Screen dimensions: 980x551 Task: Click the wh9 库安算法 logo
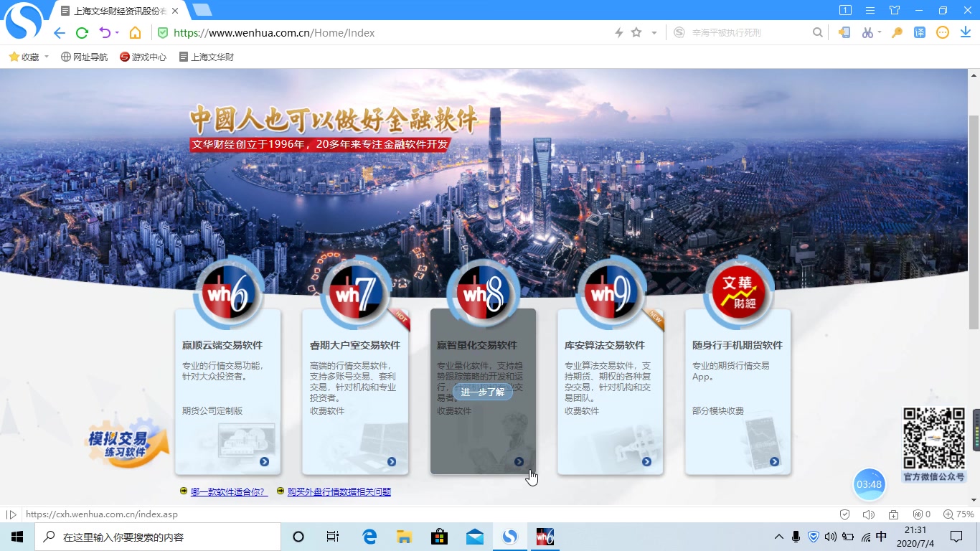coord(611,293)
